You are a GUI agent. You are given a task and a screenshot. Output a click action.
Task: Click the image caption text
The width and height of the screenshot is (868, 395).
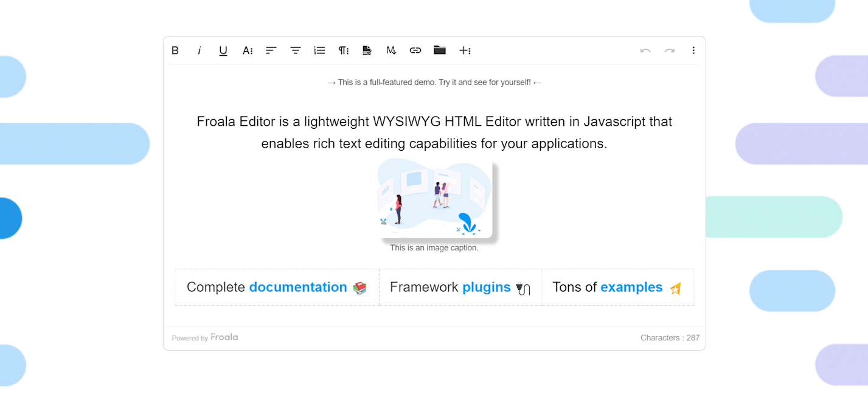pyautogui.click(x=434, y=248)
